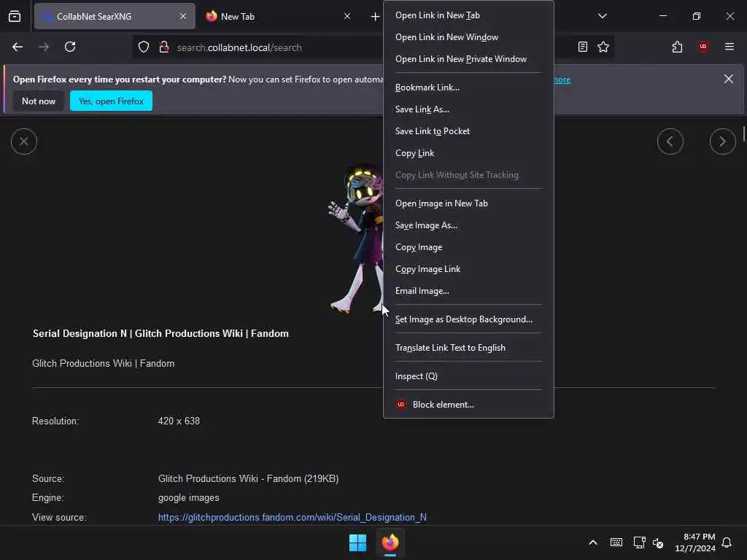
Task: Bookmark this page with the star icon
Action: [603, 47]
